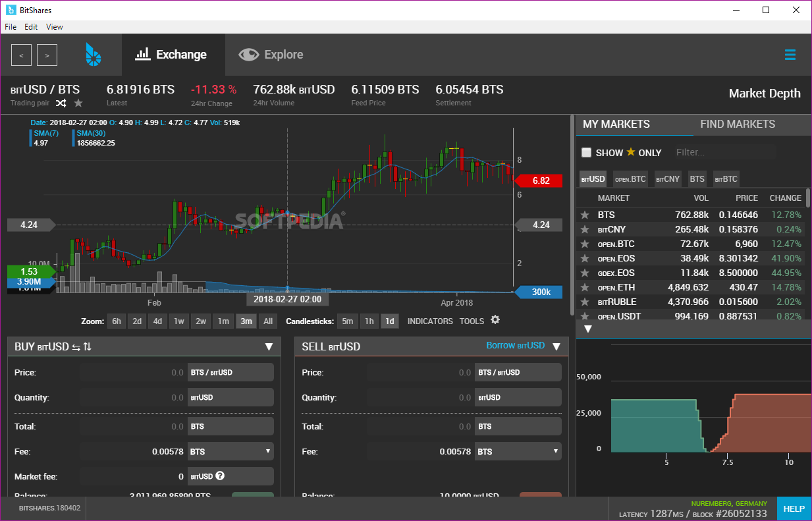Set chart zoom to 2d

click(137, 321)
